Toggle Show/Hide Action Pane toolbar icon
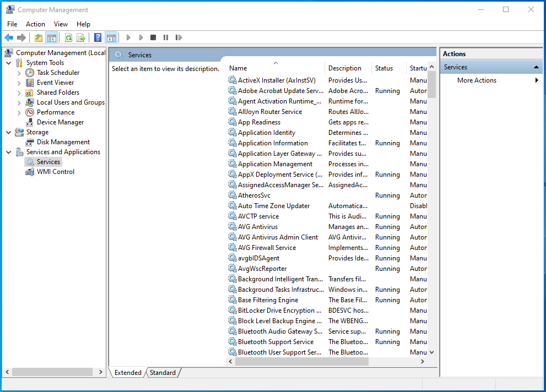 pyautogui.click(x=111, y=37)
